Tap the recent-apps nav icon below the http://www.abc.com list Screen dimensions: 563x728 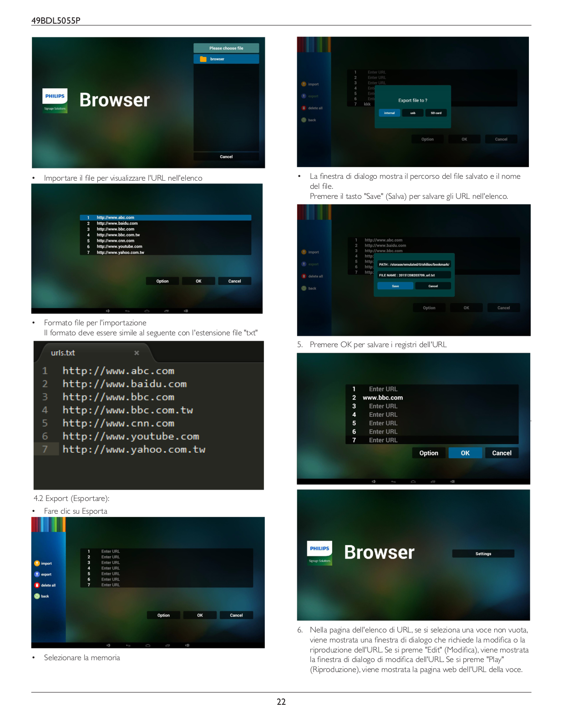pyautogui.click(x=167, y=311)
